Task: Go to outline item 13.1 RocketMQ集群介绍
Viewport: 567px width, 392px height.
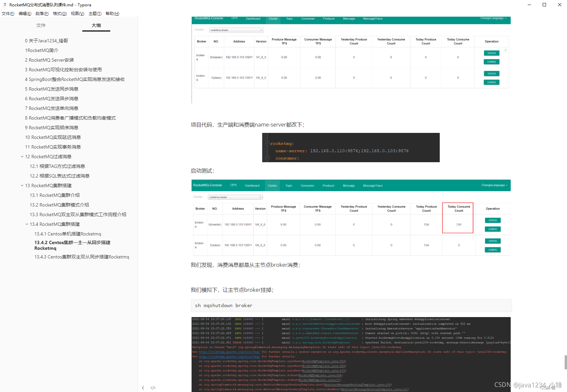Action: click(x=55, y=195)
